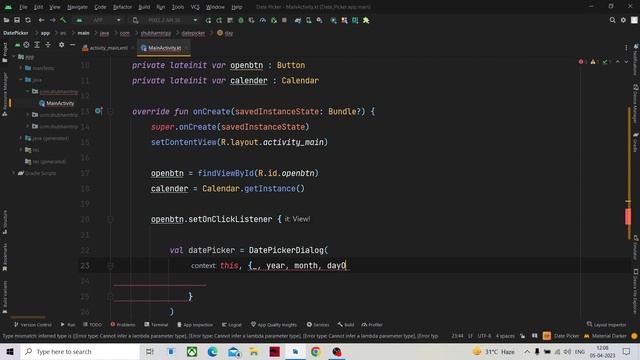Toggle the Resource Manager side panel
Viewport: 640px width, 360px height.
pos(5,95)
